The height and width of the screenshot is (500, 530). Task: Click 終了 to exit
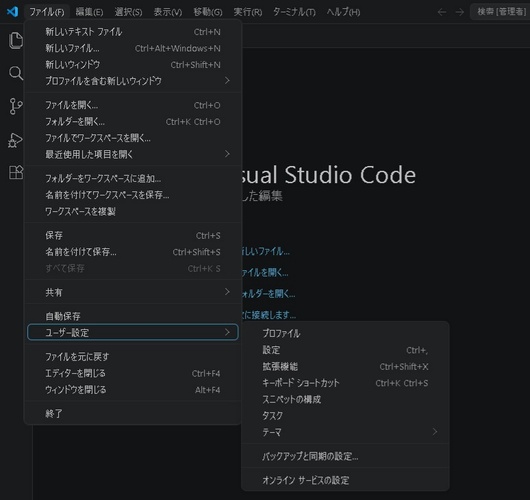point(133,413)
